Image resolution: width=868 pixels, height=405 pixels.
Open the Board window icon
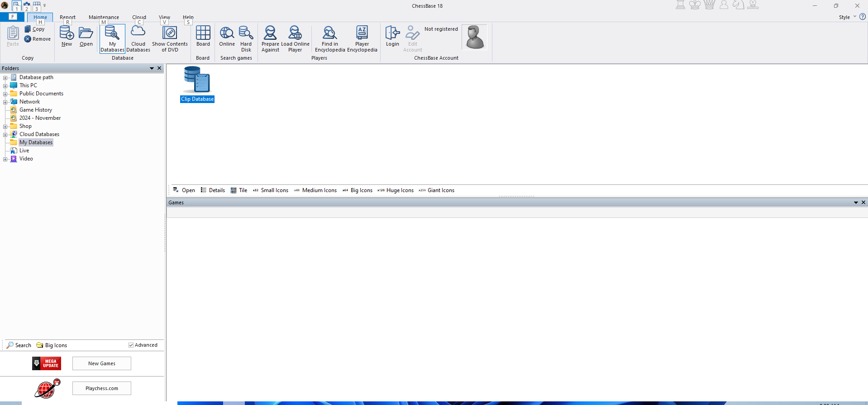tap(203, 33)
